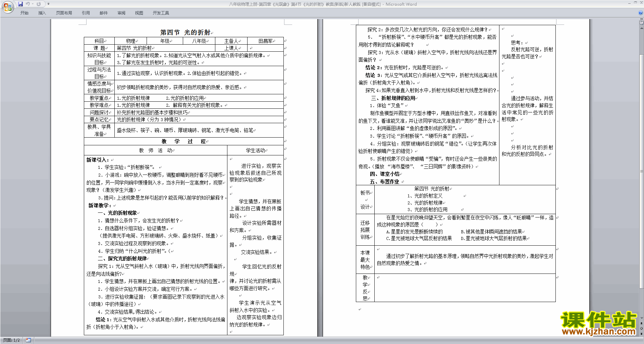Screen dimensions: 644x344
Task: Click the macro recording icon in status bar
Action: pos(28,340)
